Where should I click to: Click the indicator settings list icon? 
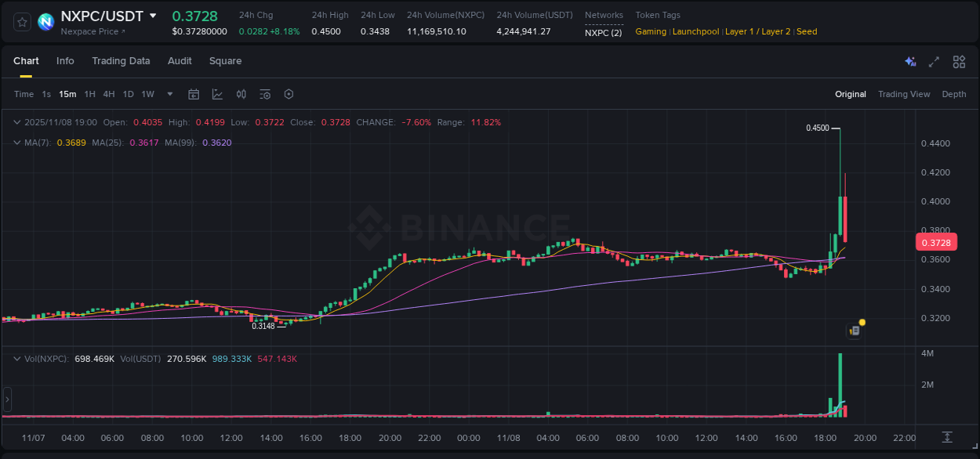pos(265,94)
